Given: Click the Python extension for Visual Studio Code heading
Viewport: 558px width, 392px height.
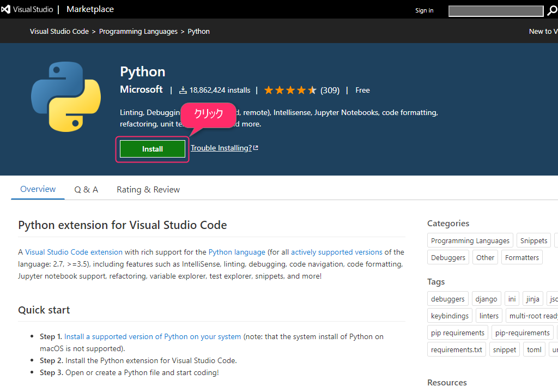Looking at the screenshot, I should tap(123, 225).
